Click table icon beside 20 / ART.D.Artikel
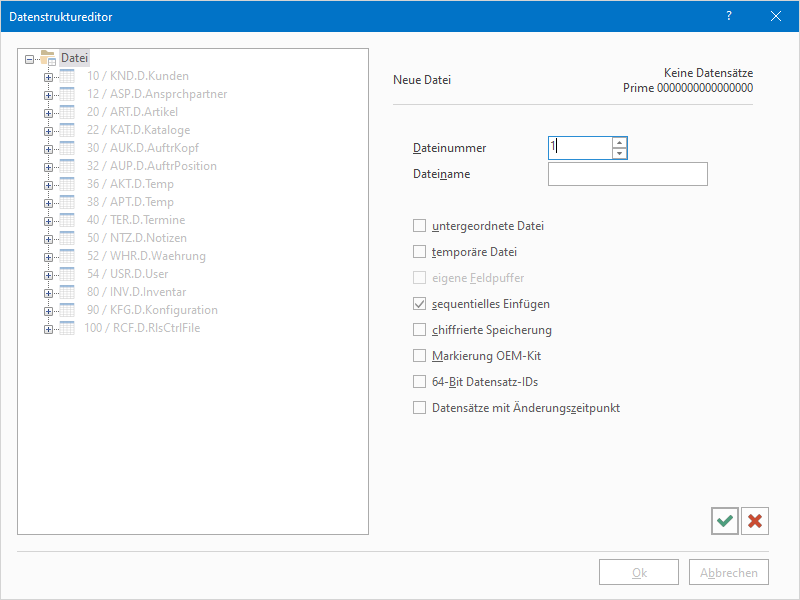Screen dimensions: 800x600 pos(67,112)
